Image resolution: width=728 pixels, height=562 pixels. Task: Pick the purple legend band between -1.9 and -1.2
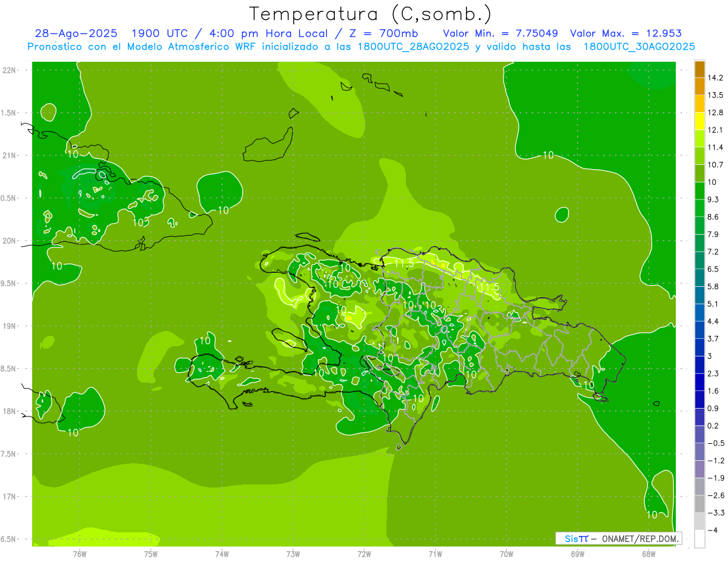(699, 469)
